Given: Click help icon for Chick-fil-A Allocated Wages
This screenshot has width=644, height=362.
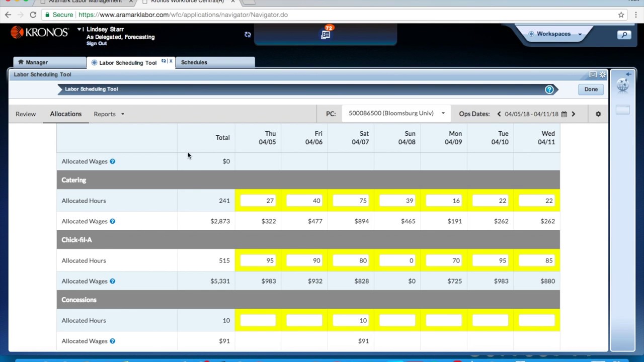Looking at the screenshot, I should 112,281.
